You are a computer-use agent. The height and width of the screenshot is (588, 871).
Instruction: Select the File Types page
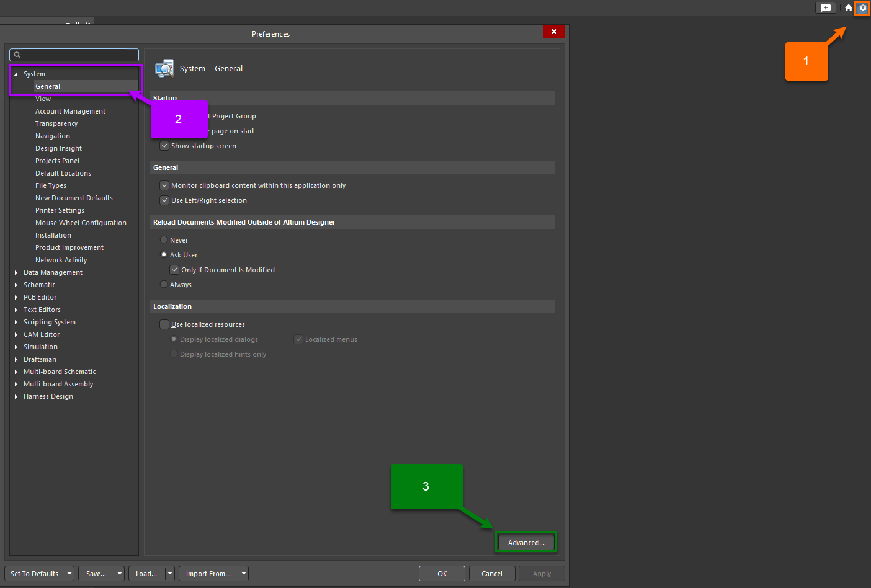pyautogui.click(x=51, y=186)
